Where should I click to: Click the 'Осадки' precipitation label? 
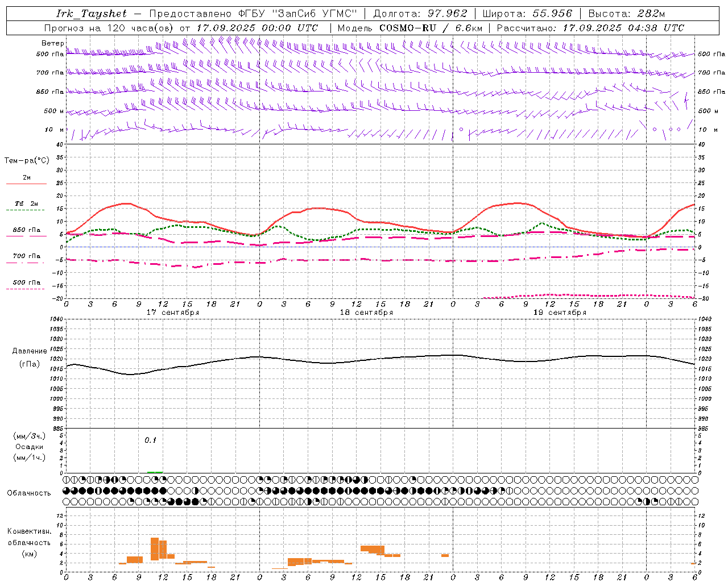coord(30,447)
